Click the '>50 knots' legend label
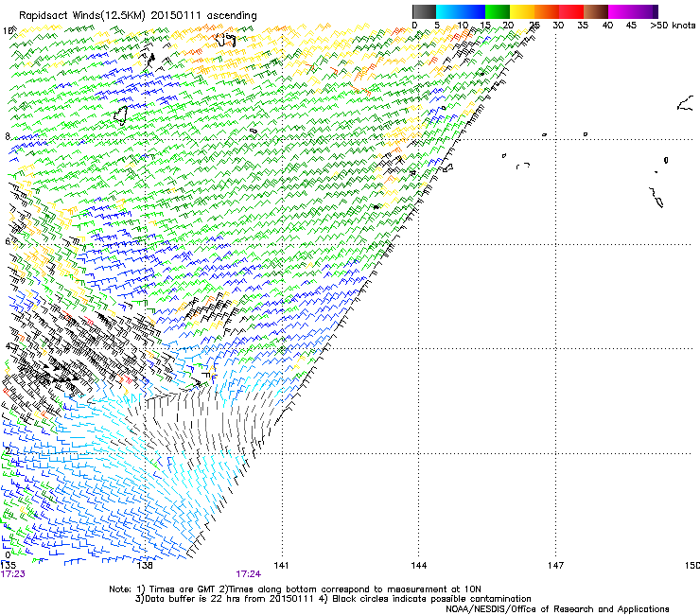 pyautogui.click(x=673, y=26)
